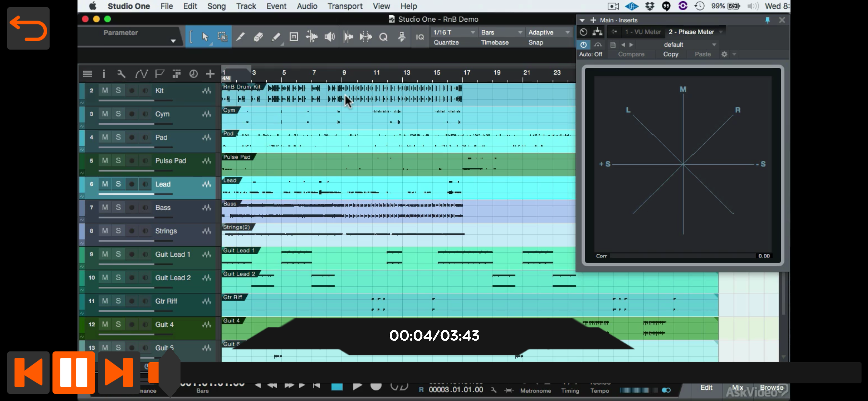Screen dimensions: 868x401
Task: Open the Dropbox menu bar icon
Action: (649, 6)
